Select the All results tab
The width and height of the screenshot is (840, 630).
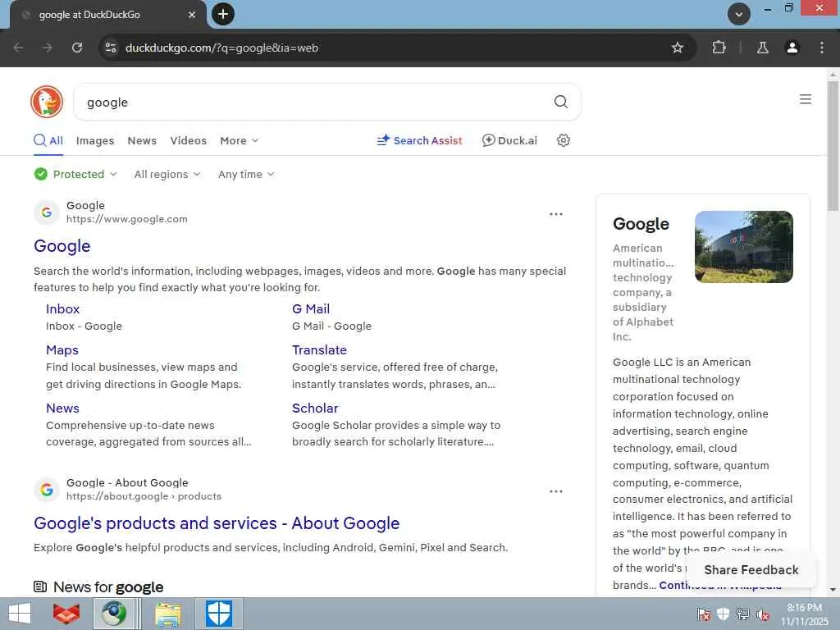point(48,140)
